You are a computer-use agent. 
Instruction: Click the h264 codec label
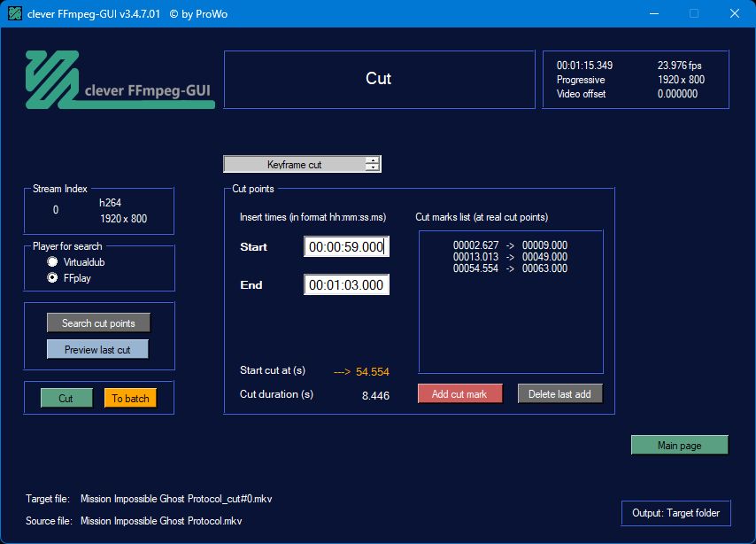pyautogui.click(x=110, y=203)
